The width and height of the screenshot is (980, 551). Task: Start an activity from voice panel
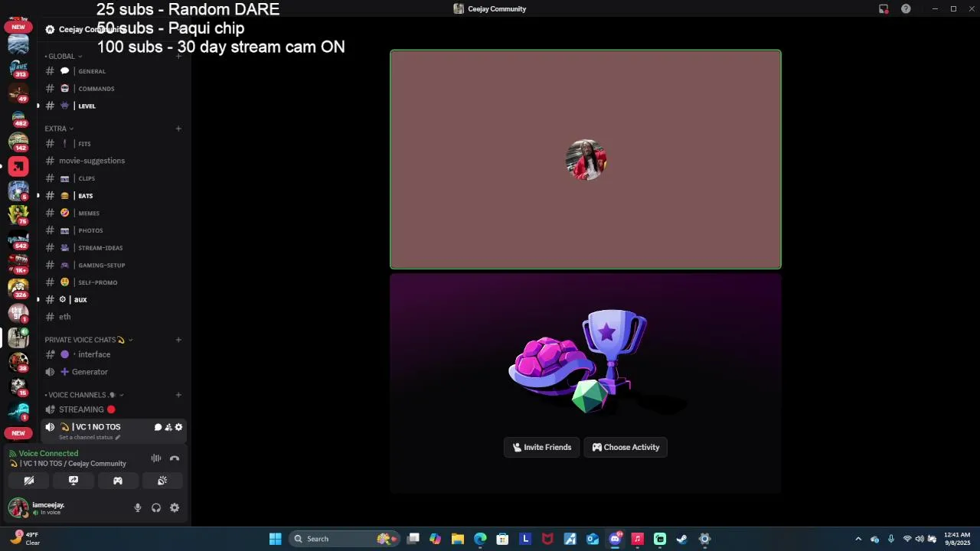[118, 481]
